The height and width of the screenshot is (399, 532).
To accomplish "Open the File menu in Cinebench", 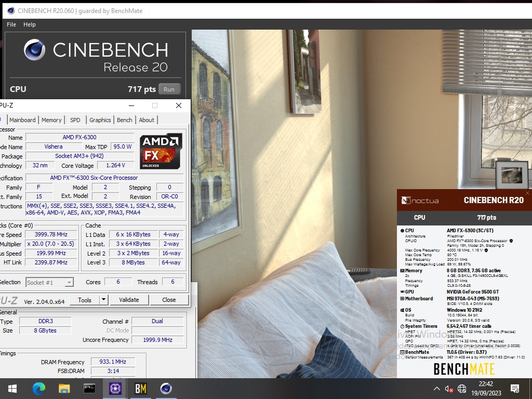I will pyautogui.click(x=11, y=24).
